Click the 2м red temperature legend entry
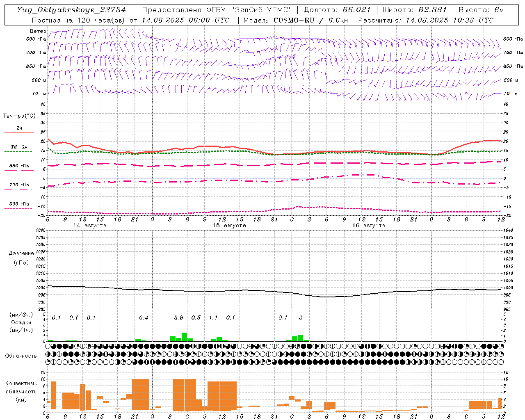 [19, 128]
